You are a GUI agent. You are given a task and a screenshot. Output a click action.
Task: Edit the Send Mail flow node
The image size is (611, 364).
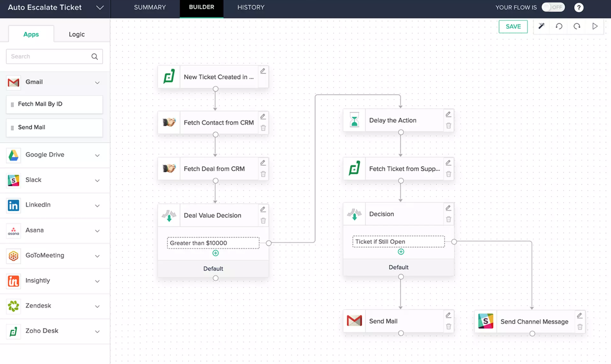click(x=448, y=315)
